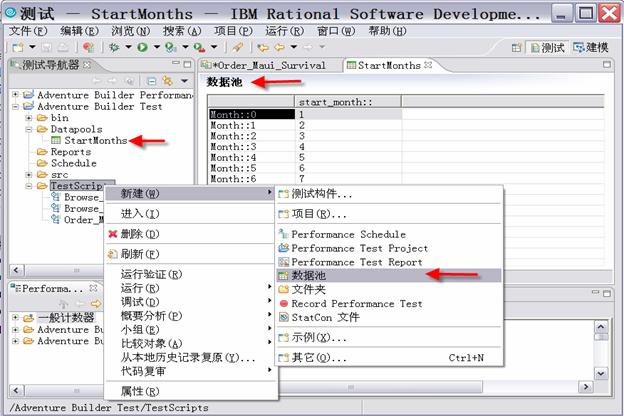Select 属性(R) in the context menu
This screenshot has width=624, height=416.
point(139,390)
